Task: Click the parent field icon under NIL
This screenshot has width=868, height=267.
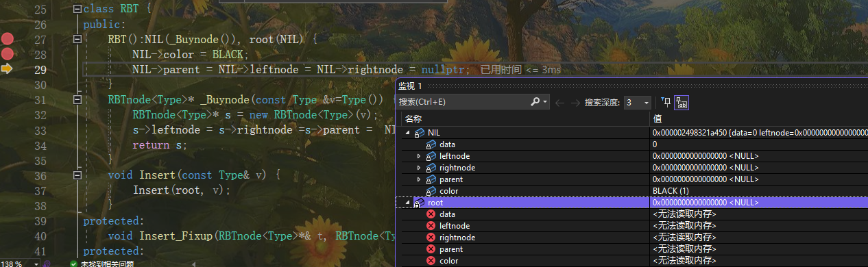Action: (431, 179)
